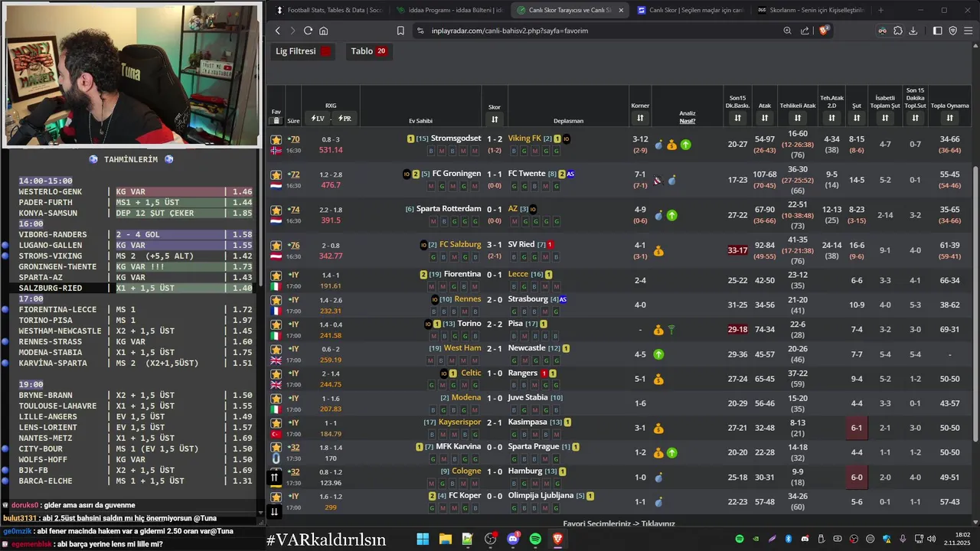Jump to bottom with double-down arrow button
Screen dimensions: 980x551
(x=274, y=511)
